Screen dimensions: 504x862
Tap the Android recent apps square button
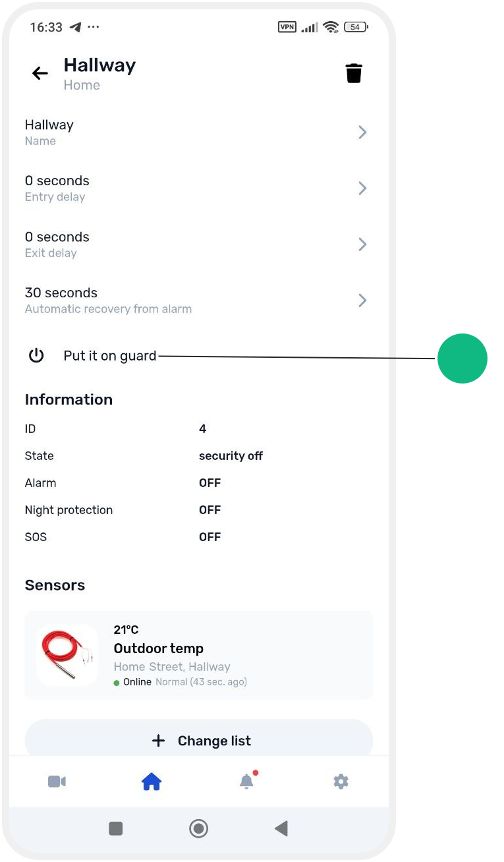[x=116, y=828]
